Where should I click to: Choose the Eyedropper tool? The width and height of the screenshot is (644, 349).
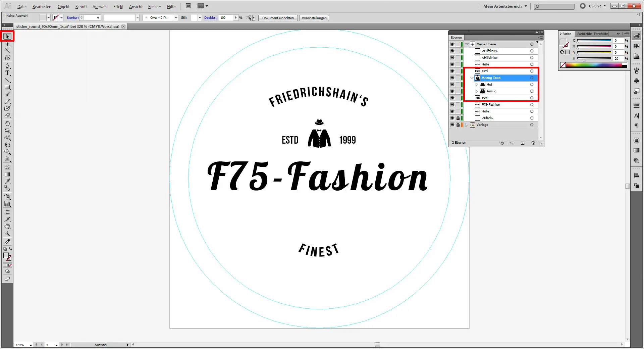pos(7,182)
